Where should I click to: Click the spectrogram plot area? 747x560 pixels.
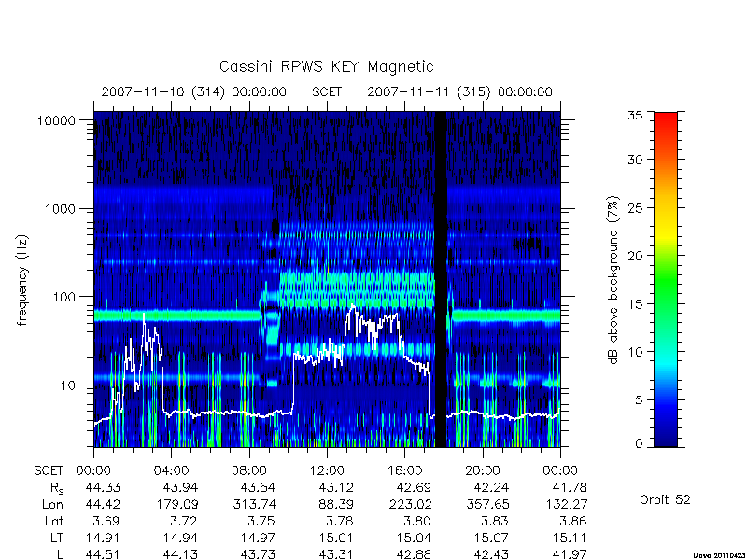[327, 279]
